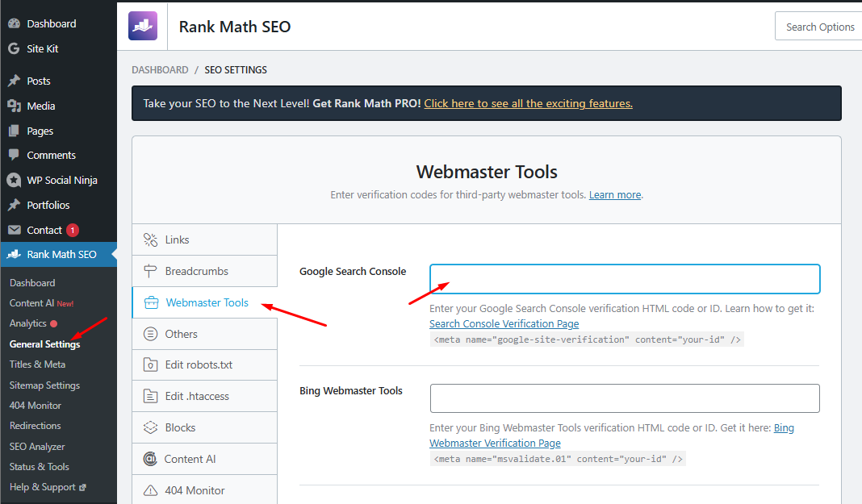Click the Media library icon
Screen dimensions: 862x504
pos(15,106)
